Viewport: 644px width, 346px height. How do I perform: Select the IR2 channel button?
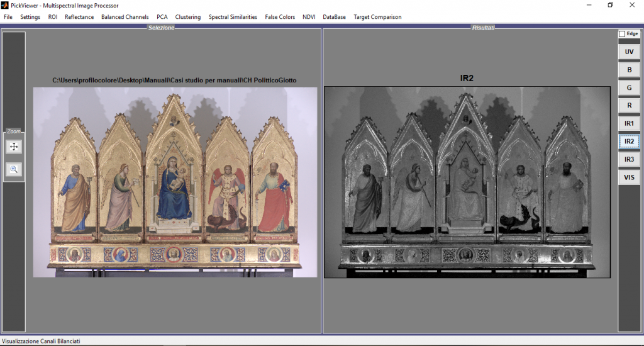629,142
